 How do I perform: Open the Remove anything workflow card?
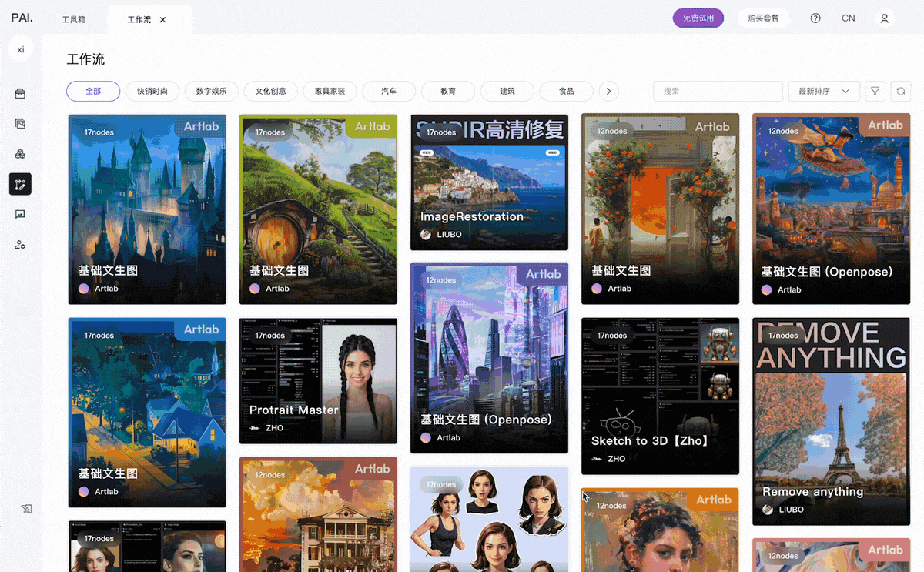[x=831, y=422]
